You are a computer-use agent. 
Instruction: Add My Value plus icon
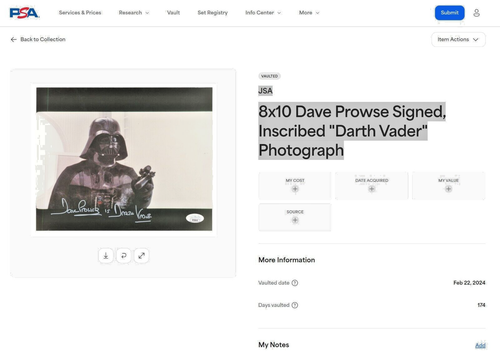pyautogui.click(x=448, y=189)
